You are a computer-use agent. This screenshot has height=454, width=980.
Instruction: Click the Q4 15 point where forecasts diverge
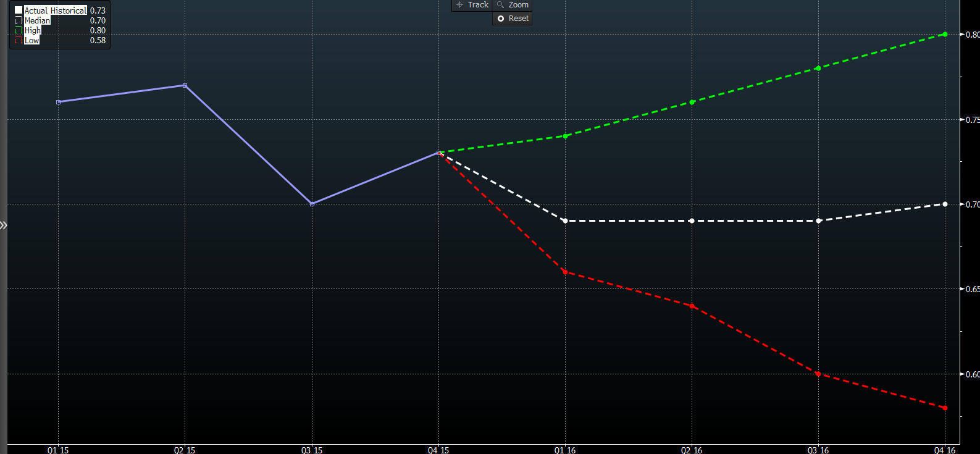click(x=438, y=153)
